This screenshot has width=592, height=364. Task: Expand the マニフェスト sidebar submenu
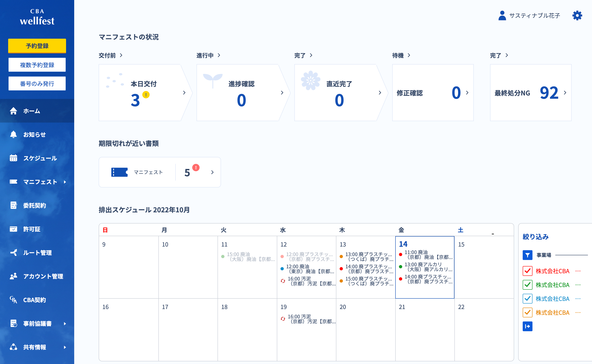65,182
